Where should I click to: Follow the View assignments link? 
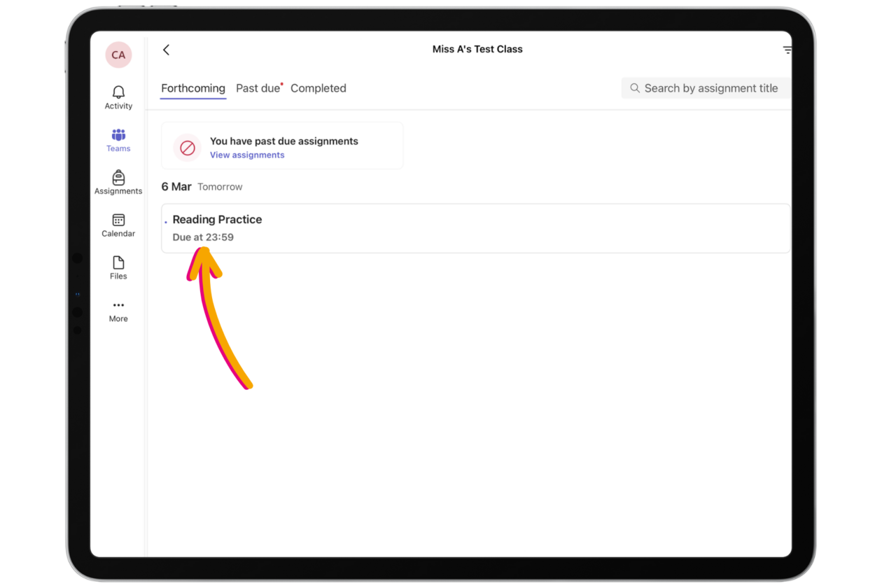pyautogui.click(x=247, y=155)
